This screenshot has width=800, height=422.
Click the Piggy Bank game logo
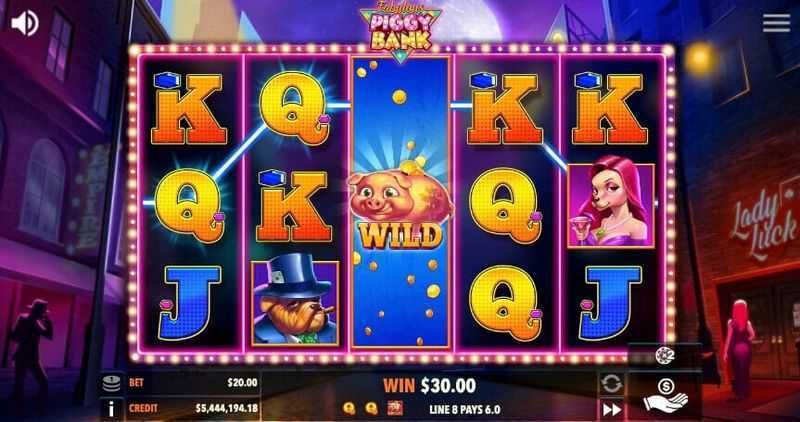click(x=401, y=32)
